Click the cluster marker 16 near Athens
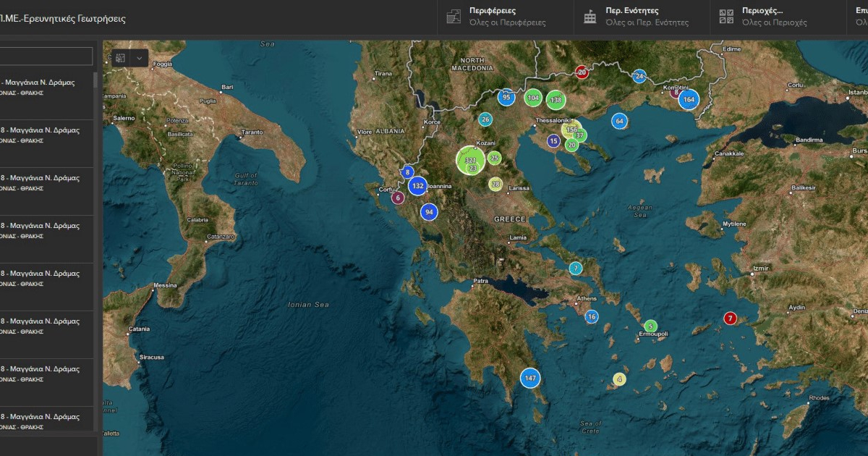The image size is (868, 456). [x=591, y=316]
